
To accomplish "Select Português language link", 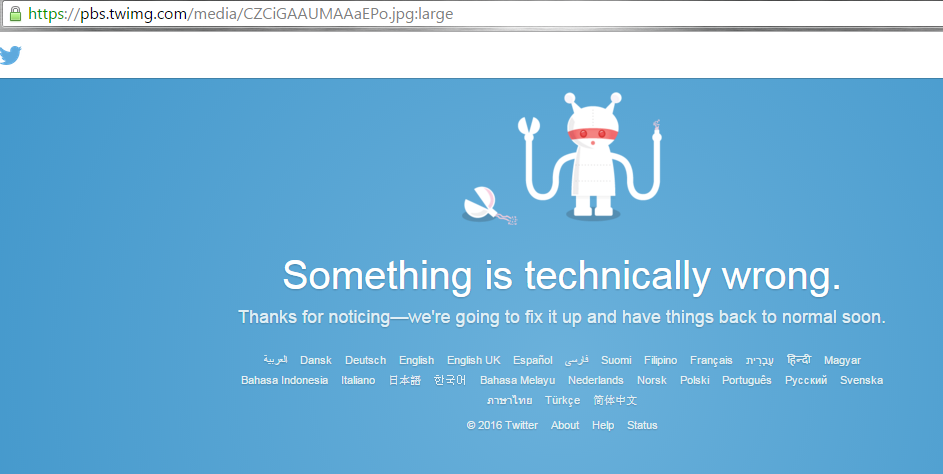I will [x=746, y=380].
